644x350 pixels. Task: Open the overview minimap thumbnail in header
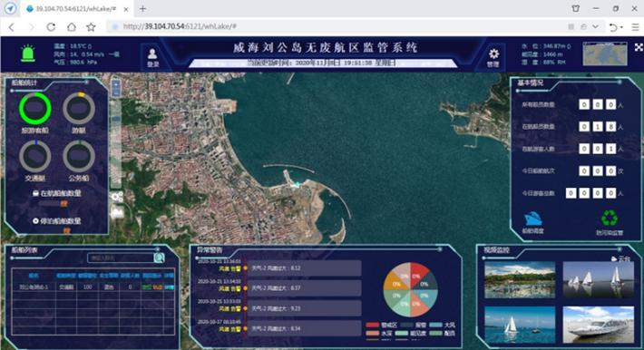point(605,53)
